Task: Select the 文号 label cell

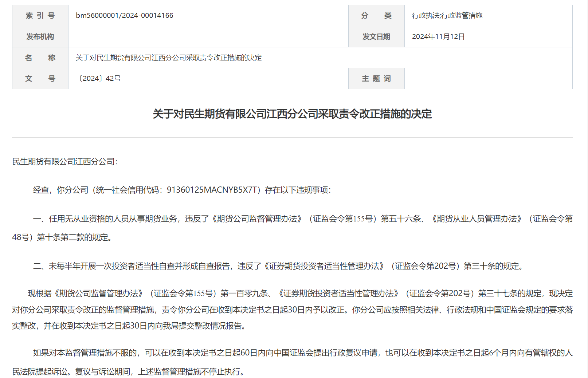Action: (x=40, y=78)
